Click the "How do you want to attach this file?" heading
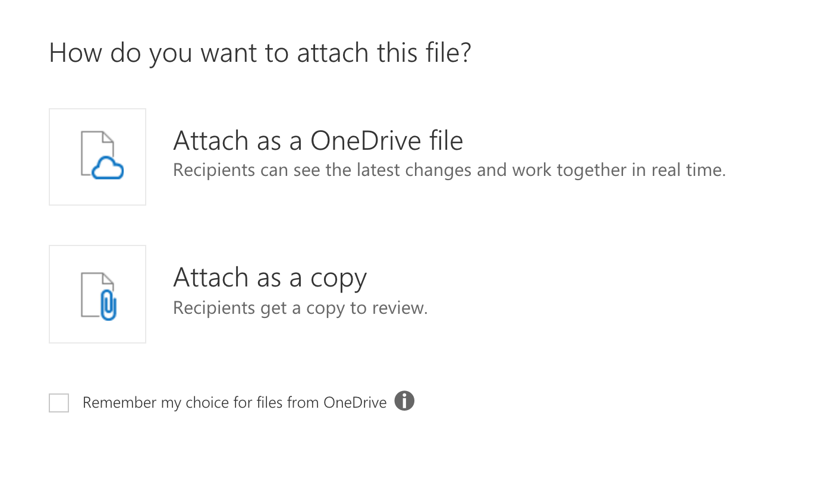 pos(260,52)
